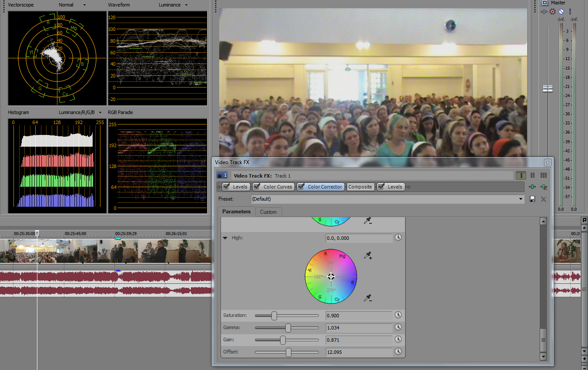Pick the High complementary color eyedropper plus
Viewport: 588px width, 370px height.
[368, 255]
